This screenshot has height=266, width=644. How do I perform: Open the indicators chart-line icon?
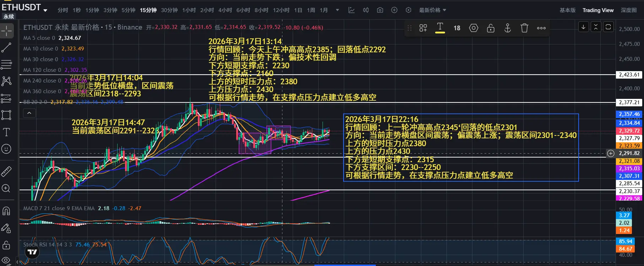(352, 10)
